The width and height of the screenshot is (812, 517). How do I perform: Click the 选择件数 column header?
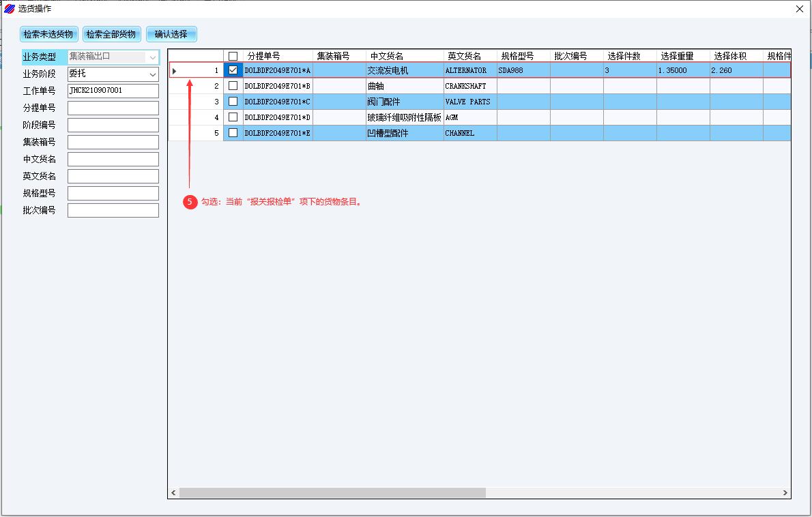point(624,56)
